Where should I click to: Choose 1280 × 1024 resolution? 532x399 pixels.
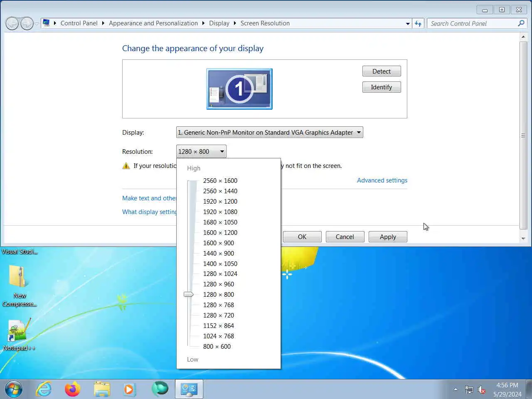220,274
